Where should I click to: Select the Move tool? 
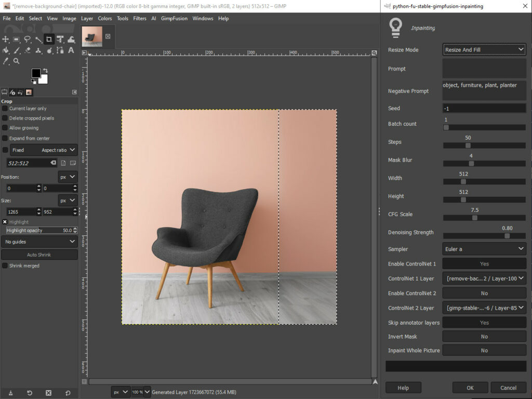[x=5, y=39]
